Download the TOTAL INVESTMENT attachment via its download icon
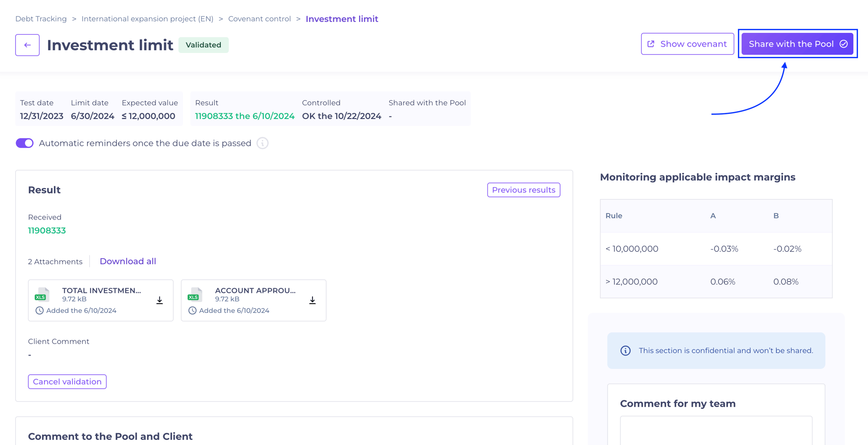 tap(159, 300)
